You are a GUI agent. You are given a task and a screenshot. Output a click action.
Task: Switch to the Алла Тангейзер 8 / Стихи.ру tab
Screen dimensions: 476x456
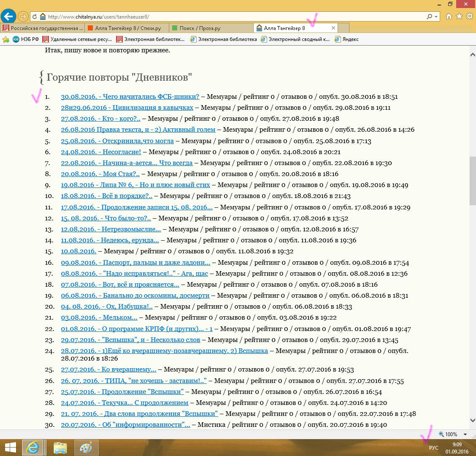click(128, 28)
